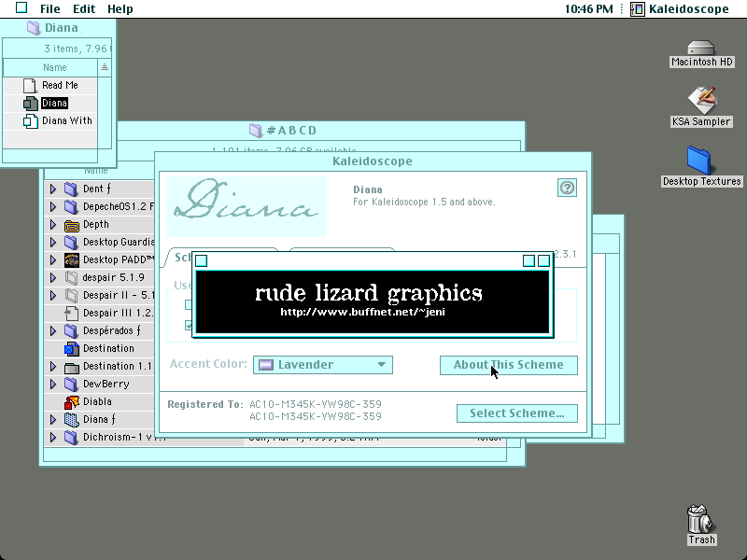Click the Dichroism-1 folder icon
The height and width of the screenshot is (560, 747).
click(71, 437)
